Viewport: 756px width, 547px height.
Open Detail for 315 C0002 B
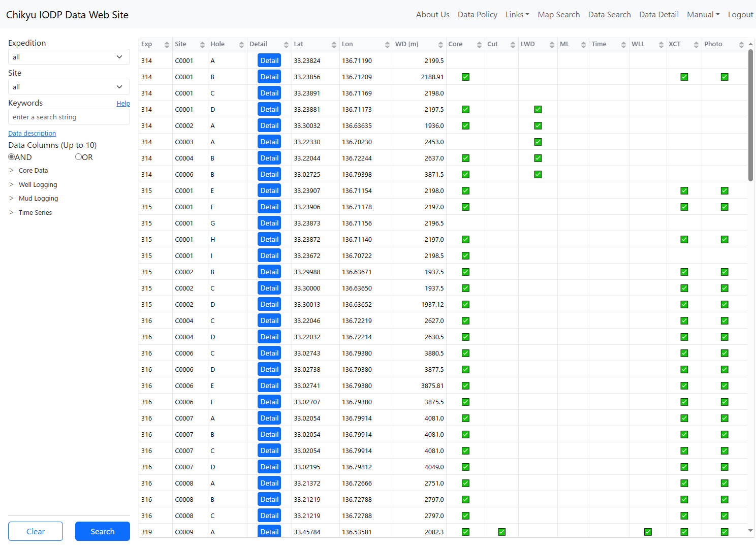click(269, 272)
